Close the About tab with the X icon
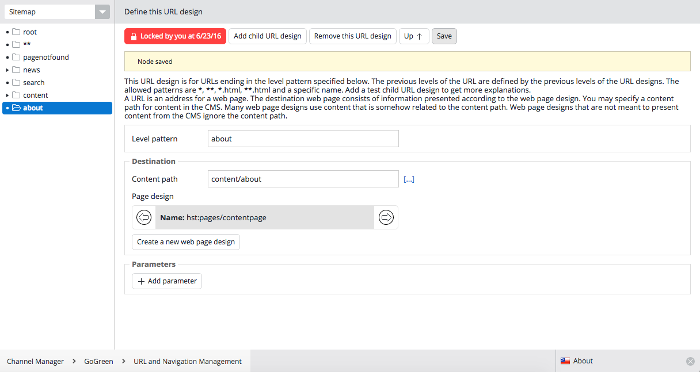Image resolution: width=700 pixels, height=372 pixels. click(690, 361)
